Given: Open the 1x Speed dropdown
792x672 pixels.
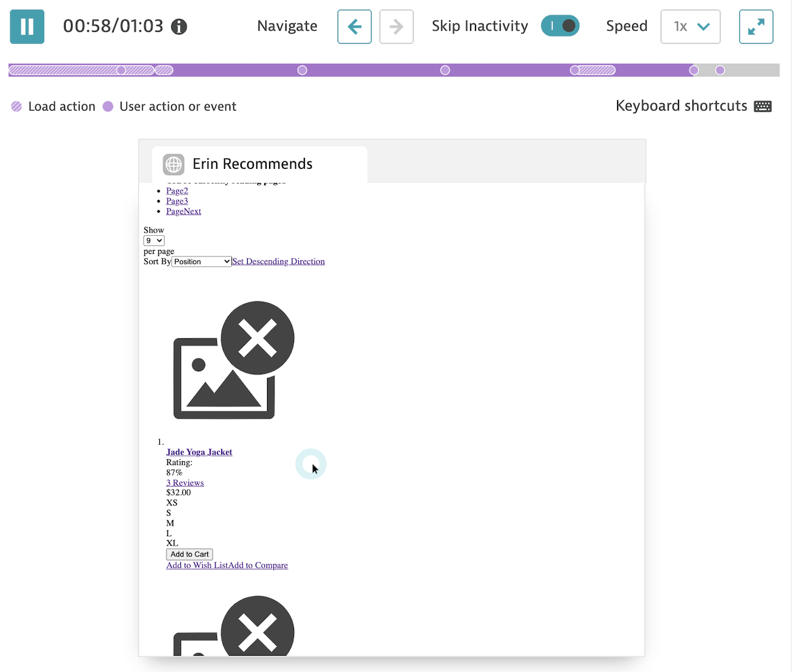Looking at the screenshot, I should 691,27.
